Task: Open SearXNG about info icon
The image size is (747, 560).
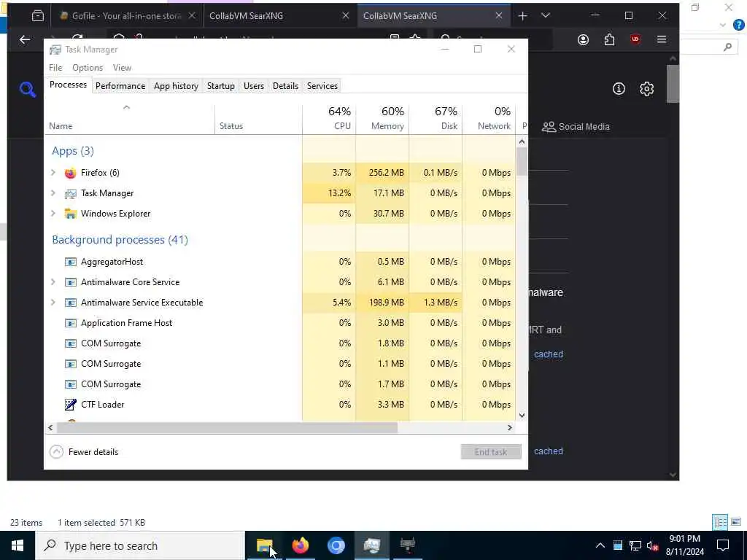Action: tap(619, 88)
